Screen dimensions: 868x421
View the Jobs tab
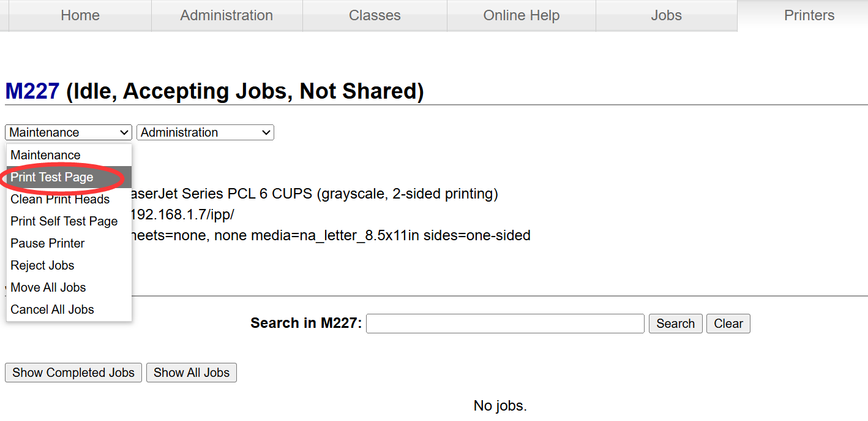[667, 15]
